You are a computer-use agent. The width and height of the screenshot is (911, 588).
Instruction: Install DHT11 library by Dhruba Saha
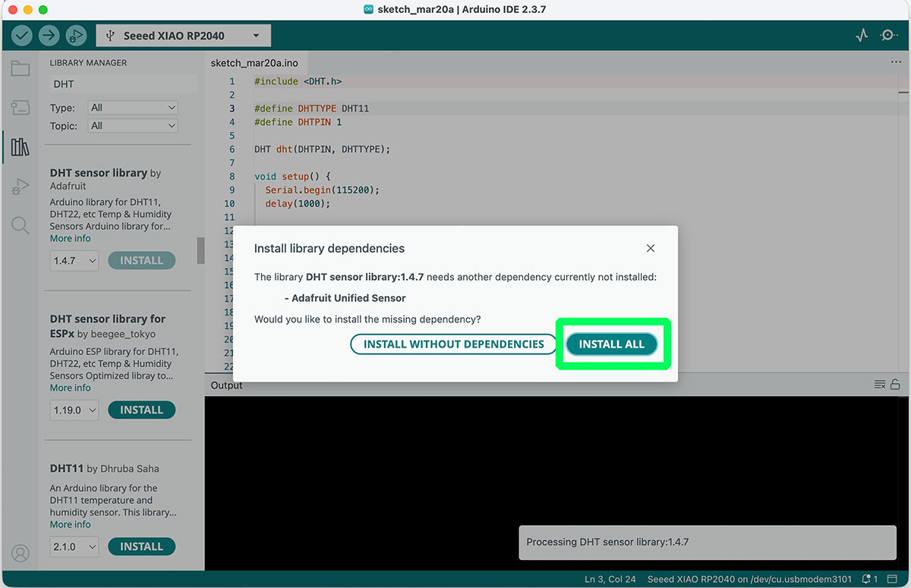(142, 546)
